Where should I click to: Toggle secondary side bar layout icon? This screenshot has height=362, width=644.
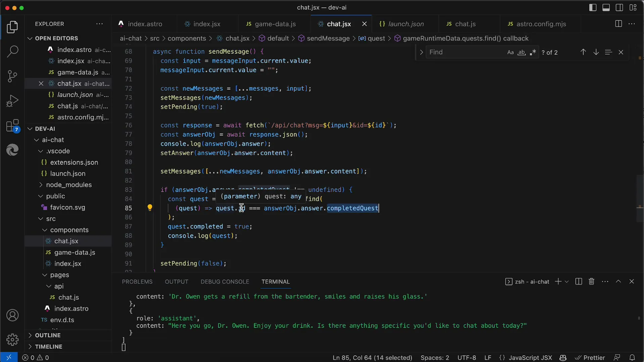pos(619,7)
